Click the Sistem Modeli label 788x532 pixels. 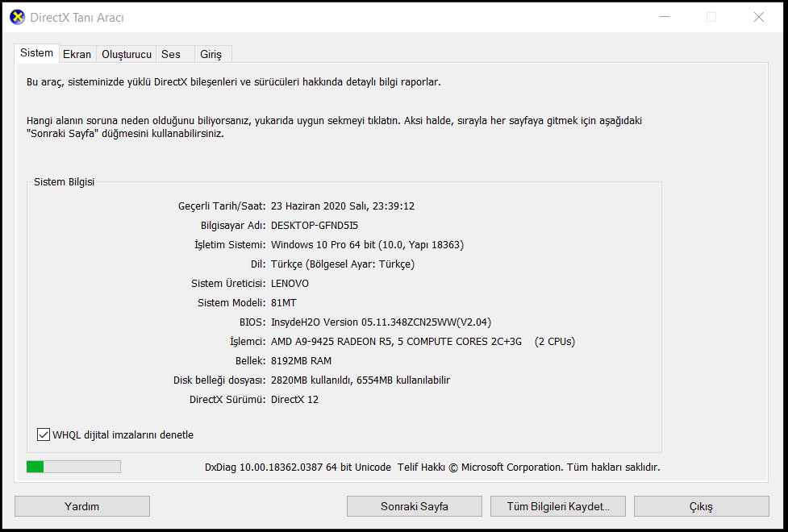click(x=231, y=303)
